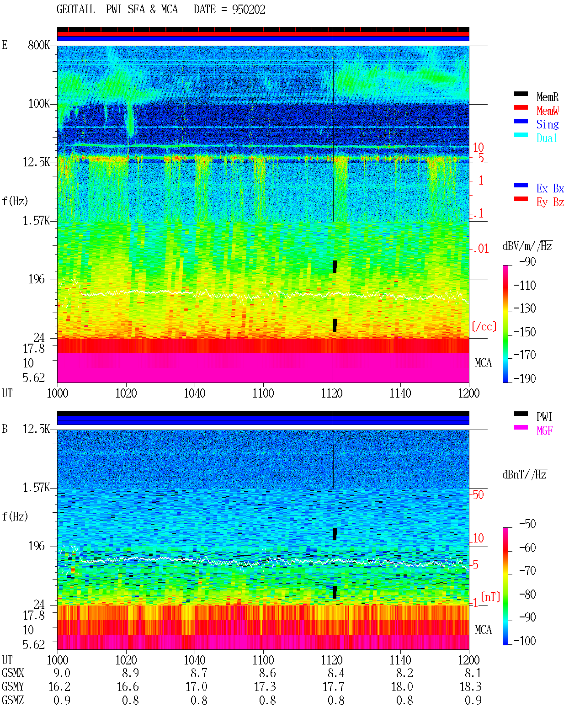Click the Dual legend label
This screenshot has width=585, height=728.
tap(548, 138)
